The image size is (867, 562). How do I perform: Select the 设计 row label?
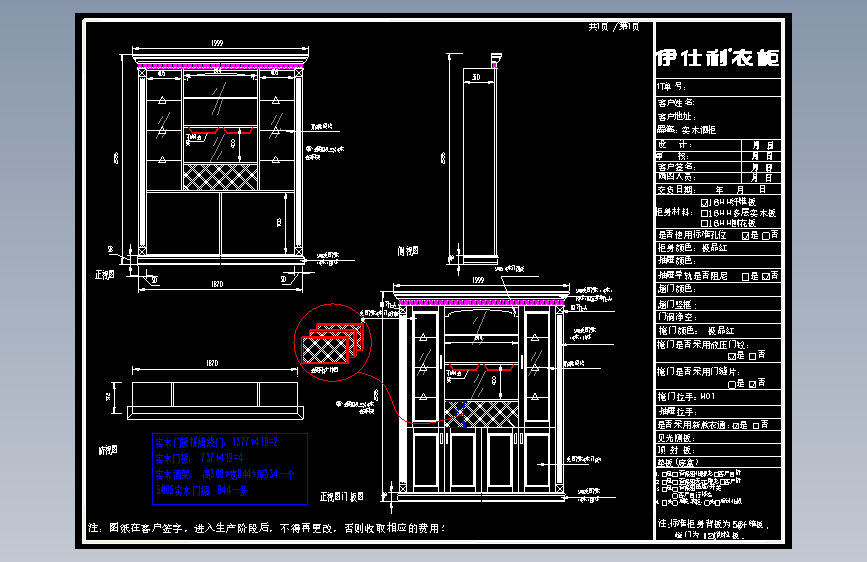(675, 144)
